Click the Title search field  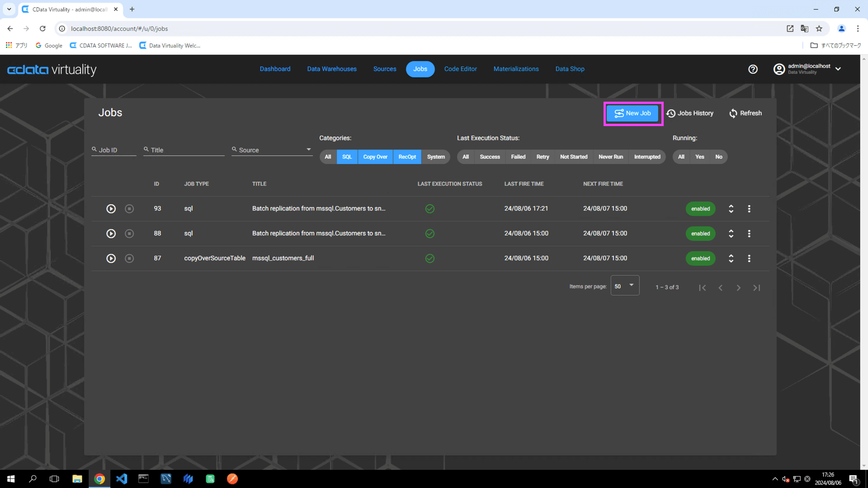[x=185, y=150]
